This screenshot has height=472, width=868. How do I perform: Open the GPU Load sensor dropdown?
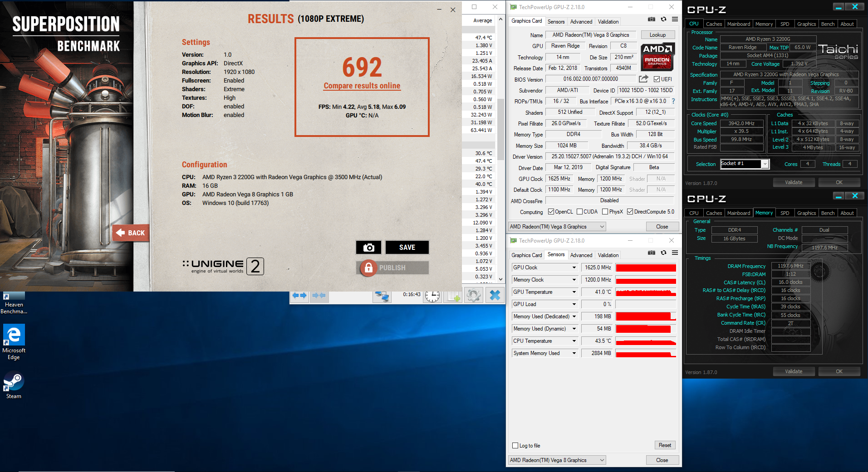coord(574,304)
